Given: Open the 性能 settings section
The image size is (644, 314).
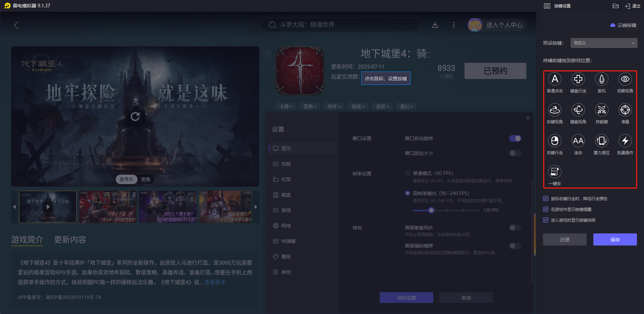Looking at the screenshot, I should click(x=302, y=164).
